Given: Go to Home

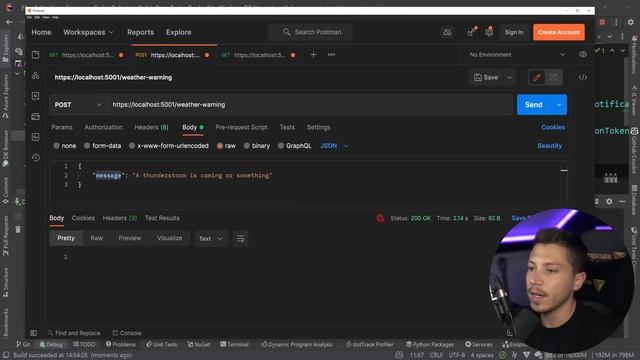Looking at the screenshot, I should (41, 32).
